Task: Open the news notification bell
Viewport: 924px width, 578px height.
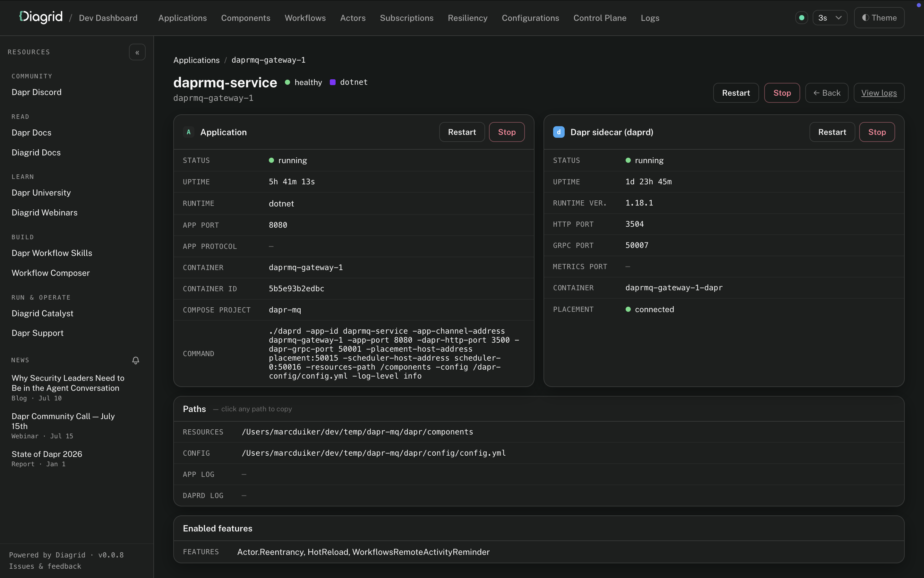Action: pyautogui.click(x=135, y=360)
